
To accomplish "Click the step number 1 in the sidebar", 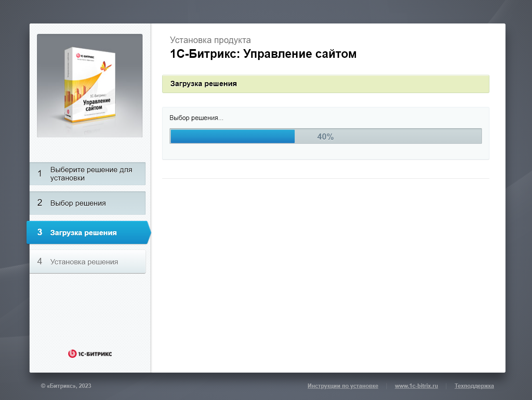I will [40, 174].
